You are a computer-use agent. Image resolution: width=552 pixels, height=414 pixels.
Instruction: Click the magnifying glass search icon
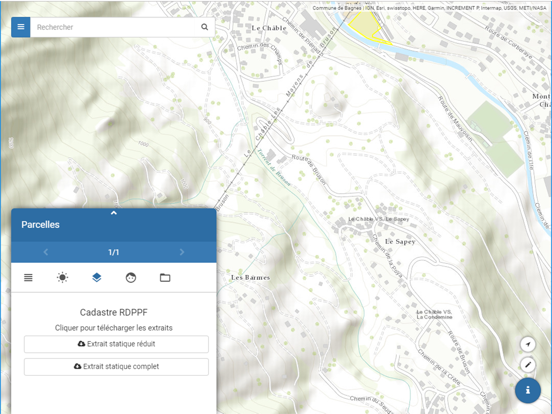(205, 27)
